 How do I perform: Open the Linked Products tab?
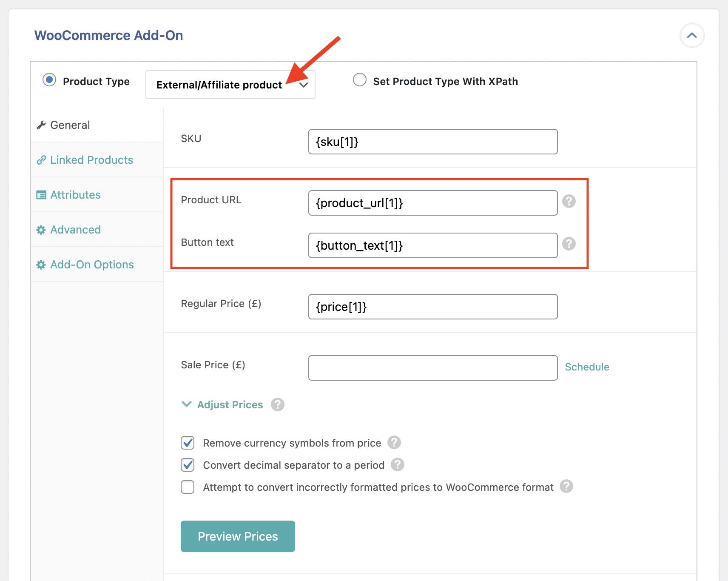pos(97,160)
